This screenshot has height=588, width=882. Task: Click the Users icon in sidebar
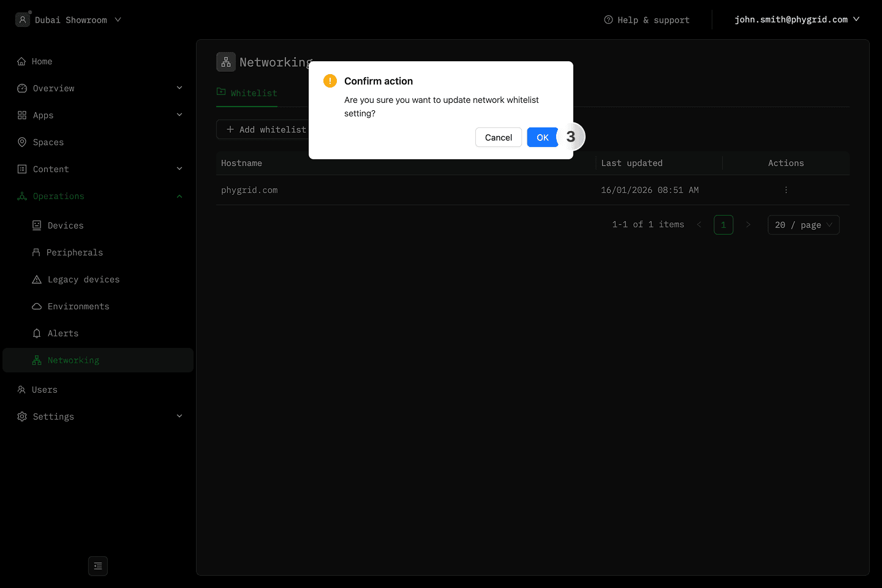[x=21, y=390]
